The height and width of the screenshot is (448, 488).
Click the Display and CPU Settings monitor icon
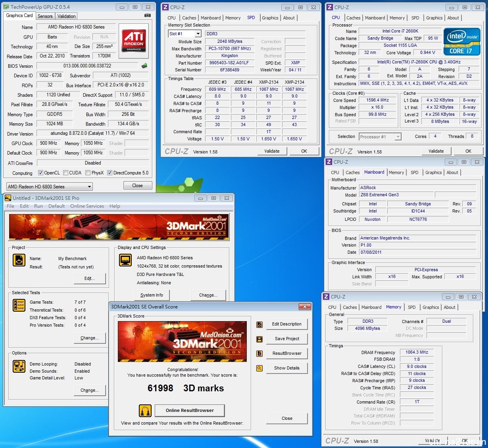coord(125,260)
